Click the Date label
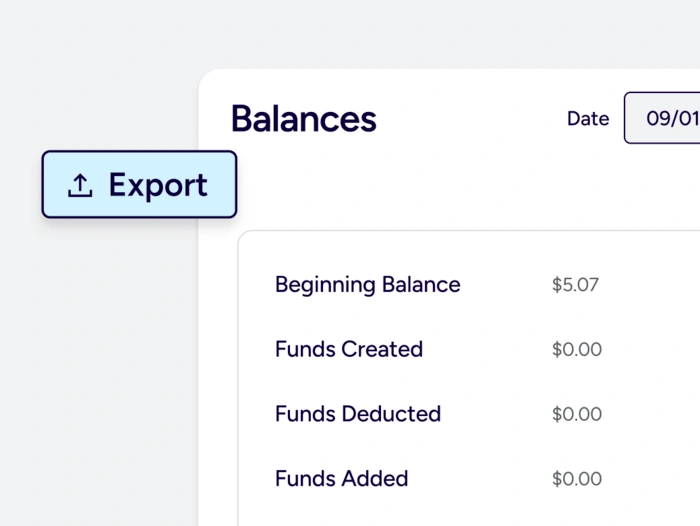Screen dimensions: 700x526 coord(588,119)
